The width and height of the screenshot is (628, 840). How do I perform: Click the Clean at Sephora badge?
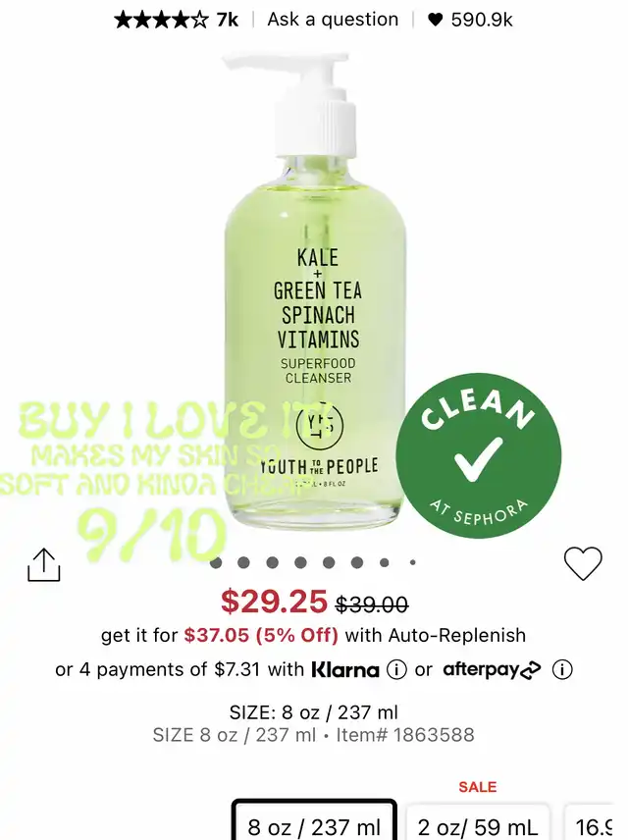tap(479, 456)
